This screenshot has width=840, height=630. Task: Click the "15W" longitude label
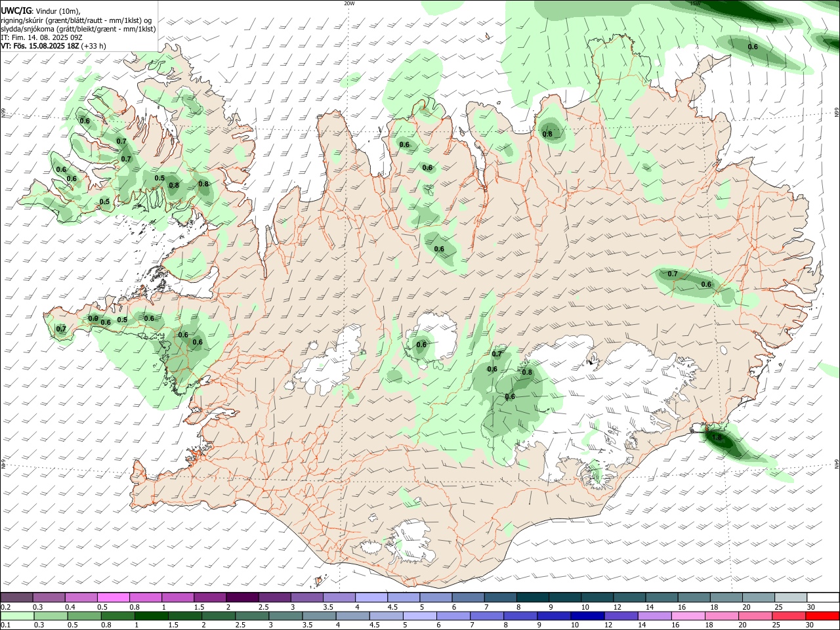tap(696, 3)
